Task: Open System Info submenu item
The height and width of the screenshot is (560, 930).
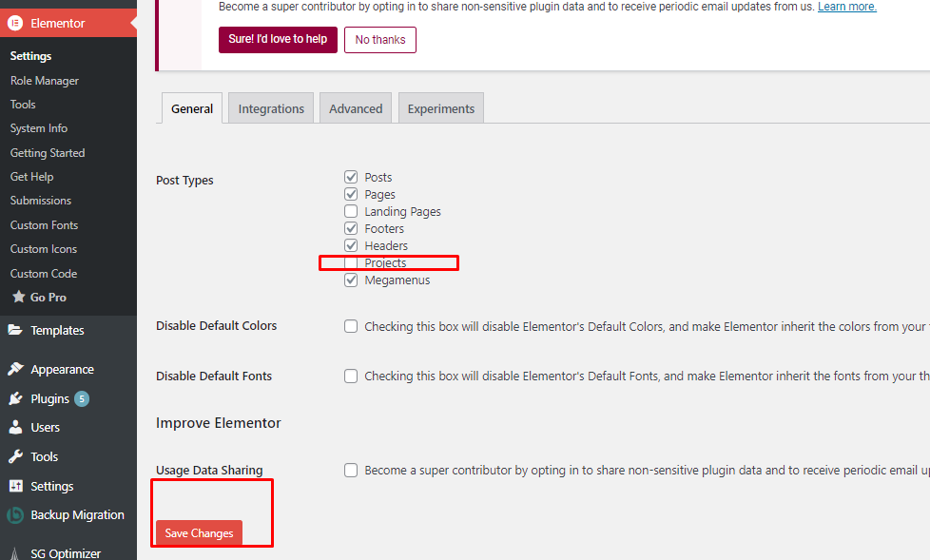Action: (x=39, y=128)
